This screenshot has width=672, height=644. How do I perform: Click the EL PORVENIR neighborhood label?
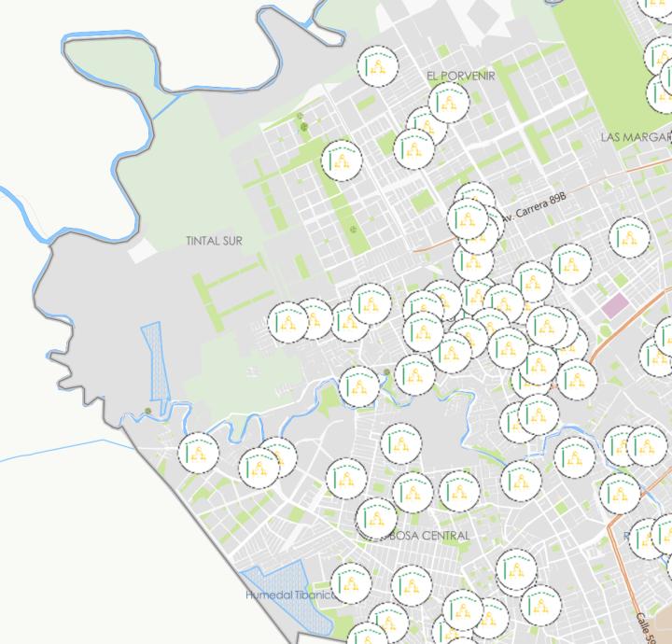[x=460, y=75]
